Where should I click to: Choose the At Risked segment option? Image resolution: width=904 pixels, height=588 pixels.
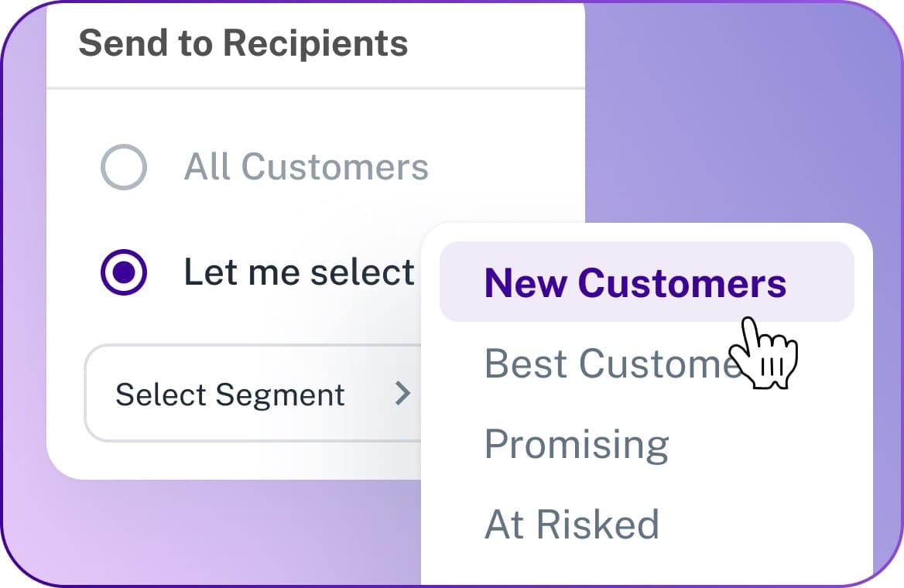571,524
